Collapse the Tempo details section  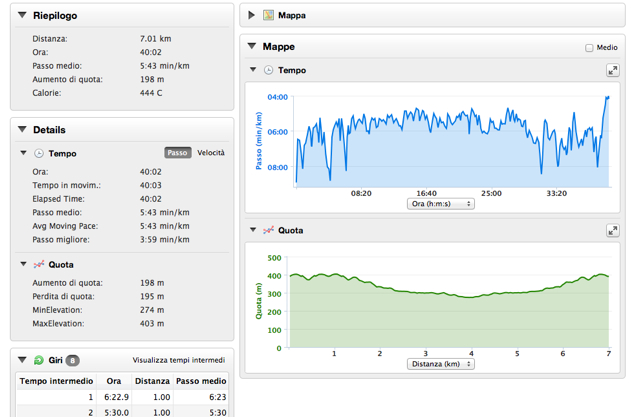click(23, 153)
